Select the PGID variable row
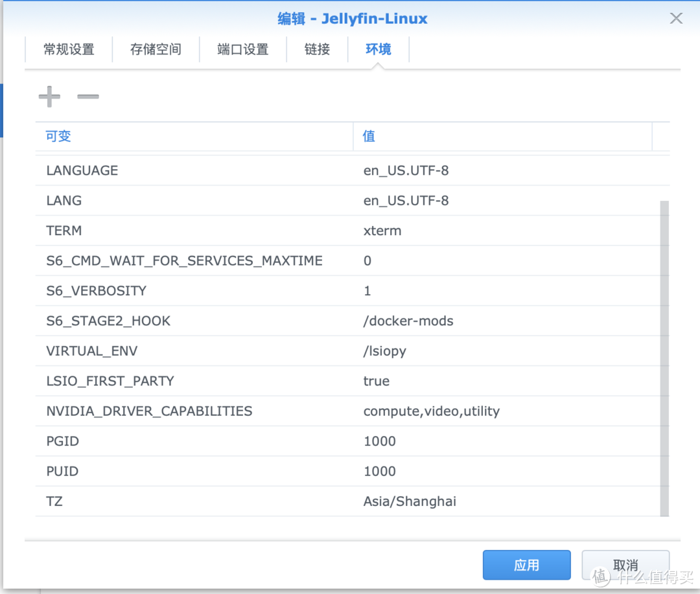 tap(194, 441)
